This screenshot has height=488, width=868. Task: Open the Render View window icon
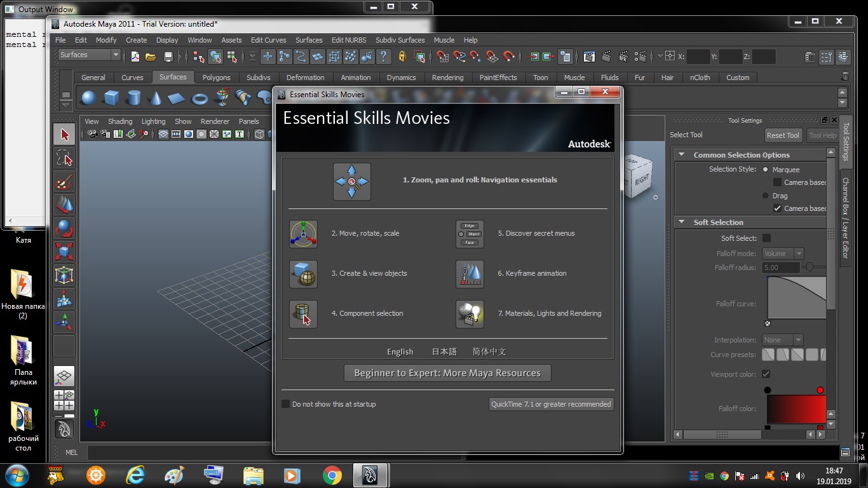[x=590, y=57]
